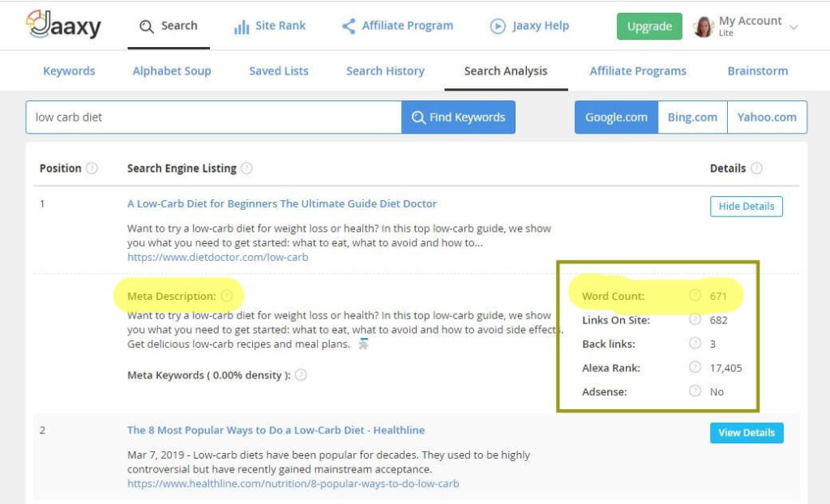The width and height of the screenshot is (830, 504).
Task: Click the Alexa Rank value 17,405
Action: (x=725, y=368)
